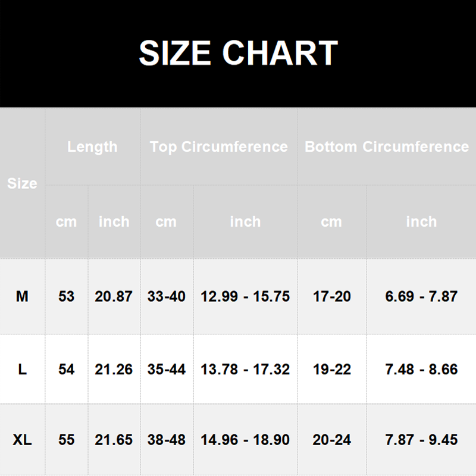
Task: Click the 20.87 inch length cell
Action: [114, 296]
